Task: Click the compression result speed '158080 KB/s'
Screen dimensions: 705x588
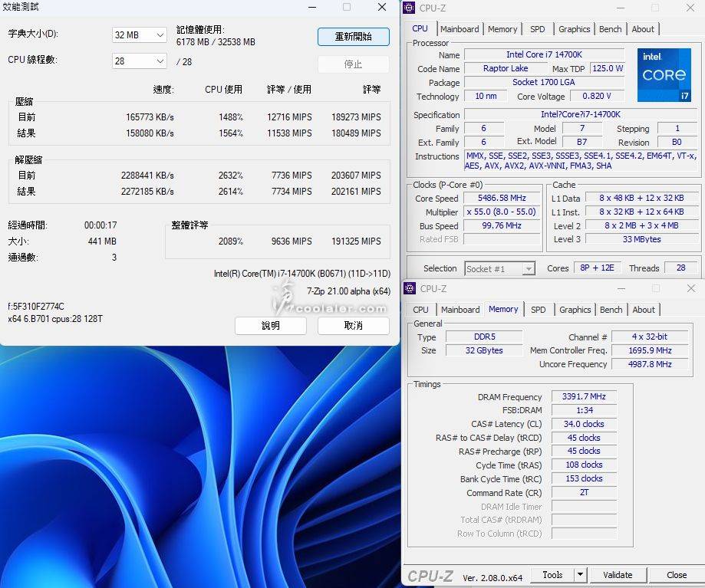Action: pos(150,133)
